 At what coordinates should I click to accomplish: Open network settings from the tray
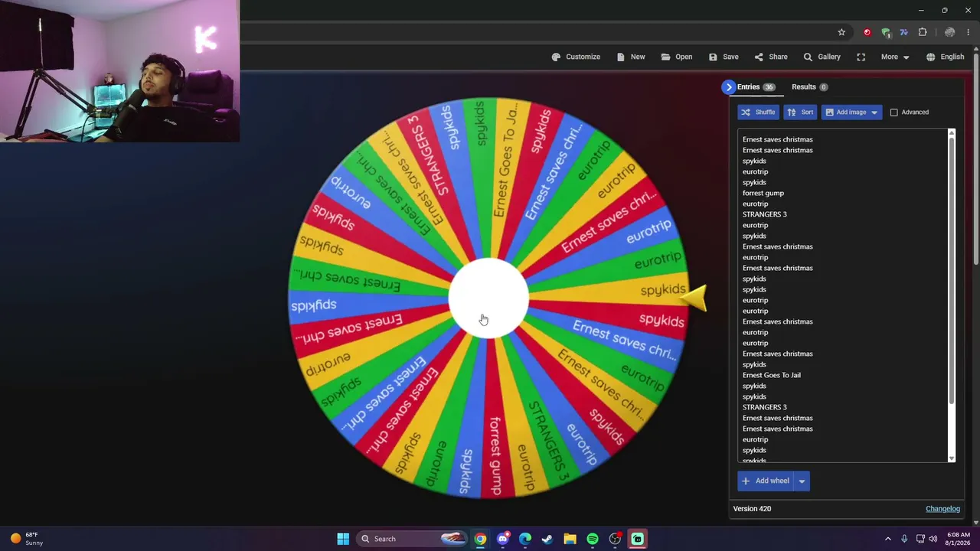pyautogui.click(x=920, y=539)
